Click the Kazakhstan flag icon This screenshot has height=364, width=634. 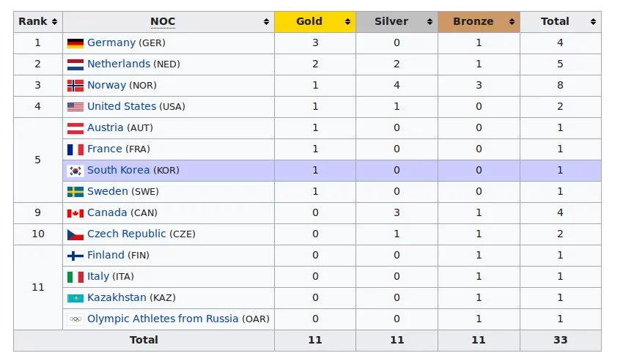75,298
